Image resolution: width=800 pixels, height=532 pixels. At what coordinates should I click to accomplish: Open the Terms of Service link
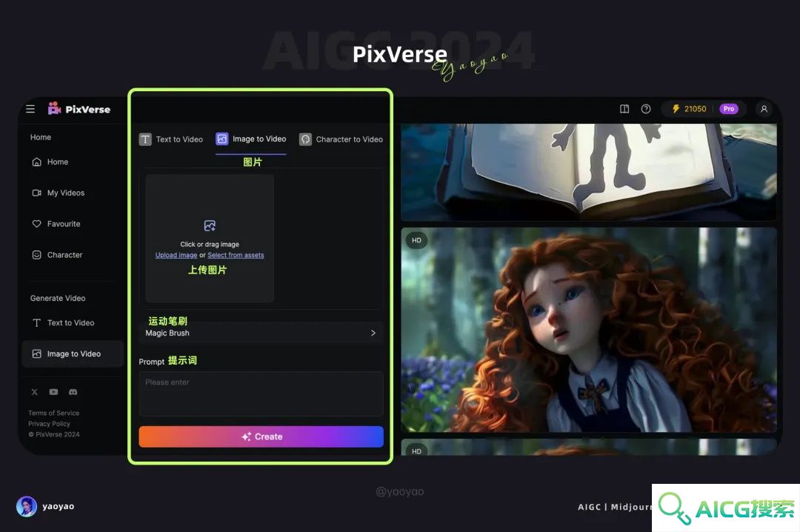point(53,413)
